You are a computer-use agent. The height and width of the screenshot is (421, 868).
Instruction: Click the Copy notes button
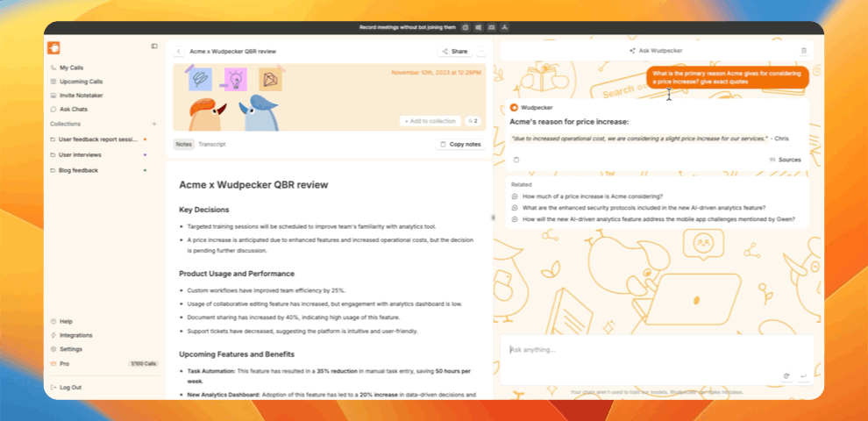[x=460, y=144]
